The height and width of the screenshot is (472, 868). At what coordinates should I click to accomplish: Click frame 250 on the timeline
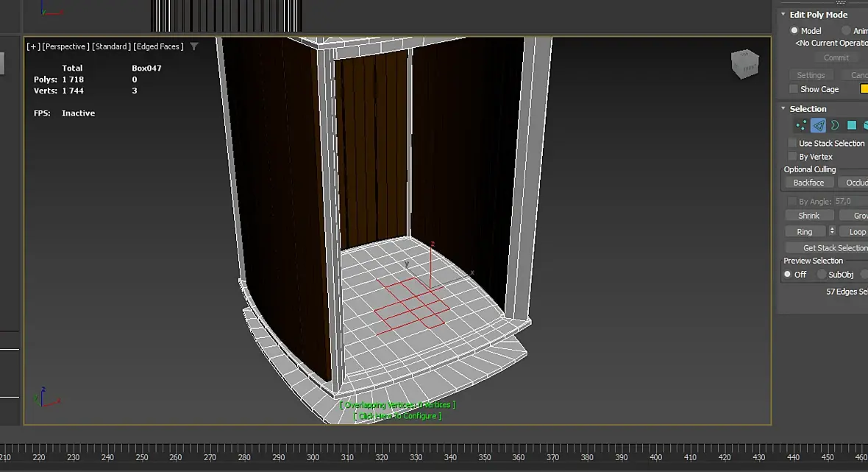(142, 457)
